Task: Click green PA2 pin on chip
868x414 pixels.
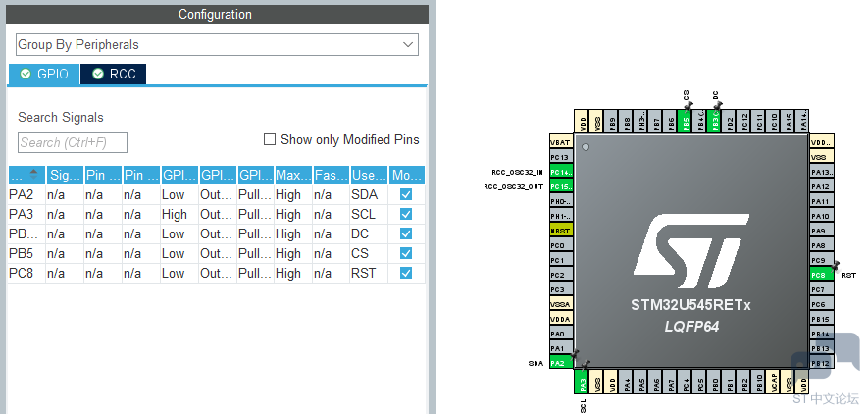Action: pyautogui.click(x=561, y=363)
